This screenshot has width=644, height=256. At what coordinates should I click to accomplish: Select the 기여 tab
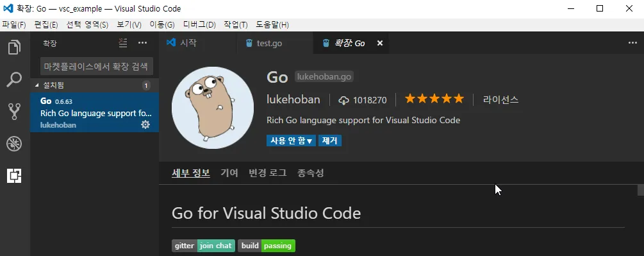[229, 173]
